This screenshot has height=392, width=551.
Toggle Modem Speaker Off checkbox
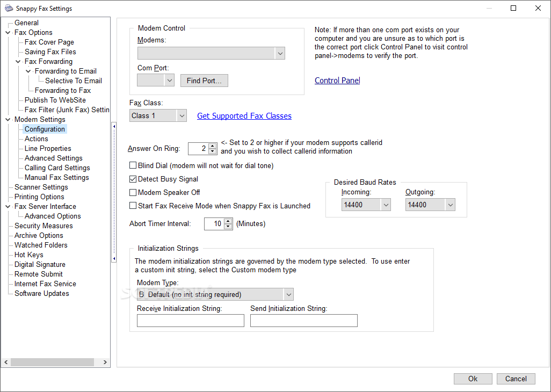tap(133, 192)
